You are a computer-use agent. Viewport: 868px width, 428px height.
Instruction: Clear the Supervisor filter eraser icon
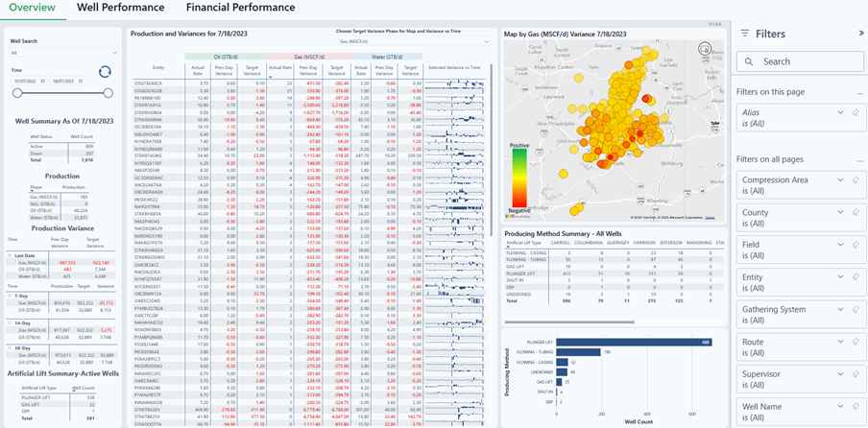coord(856,374)
